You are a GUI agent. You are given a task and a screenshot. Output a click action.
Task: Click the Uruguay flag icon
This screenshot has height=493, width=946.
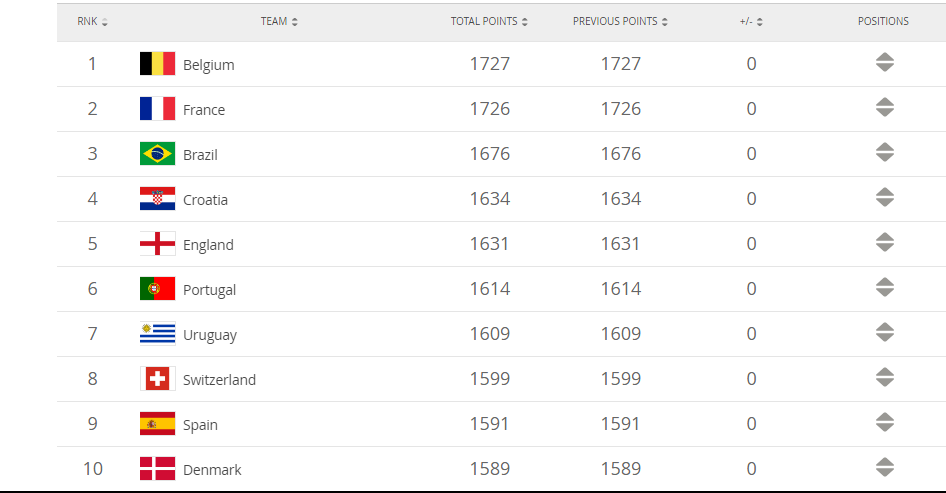click(x=157, y=334)
